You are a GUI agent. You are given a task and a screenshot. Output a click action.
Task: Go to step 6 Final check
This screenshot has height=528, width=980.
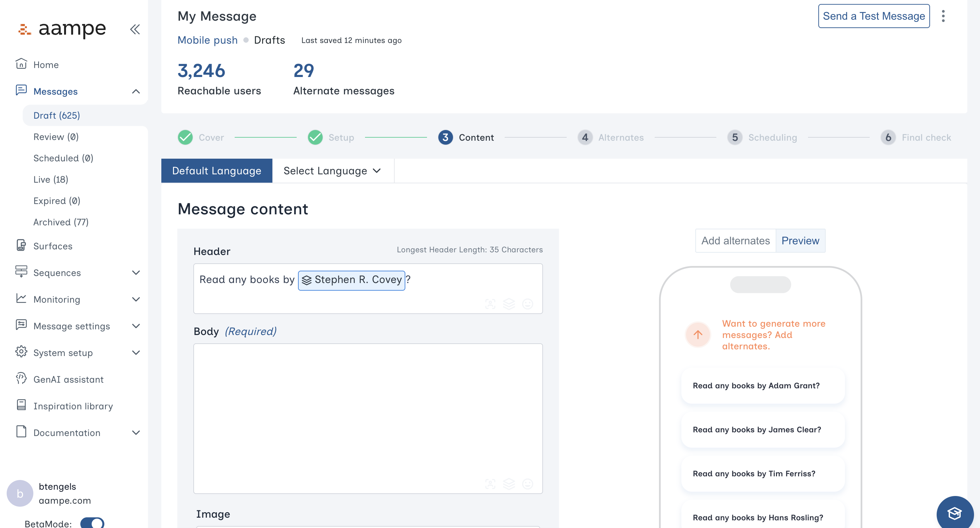click(916, 137)
